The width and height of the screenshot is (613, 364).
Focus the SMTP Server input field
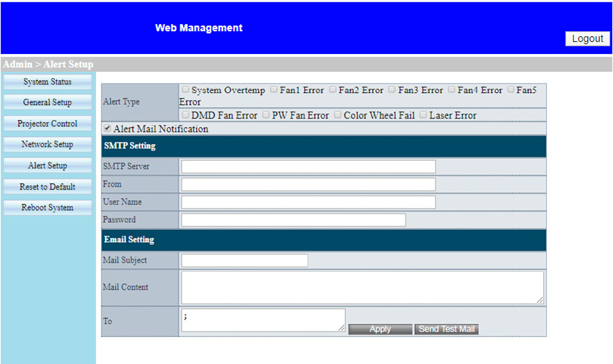point(308,166)
